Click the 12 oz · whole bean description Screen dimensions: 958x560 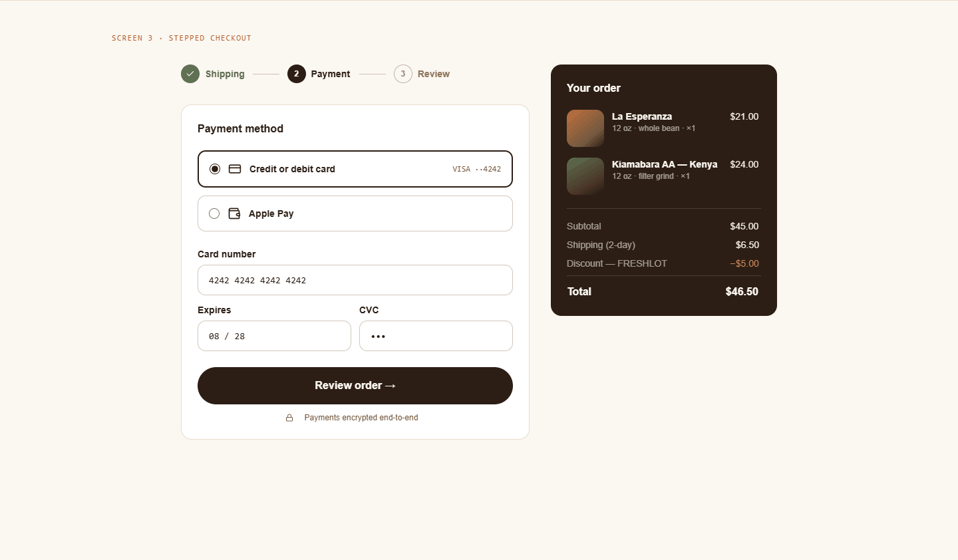tap(653, 128)
